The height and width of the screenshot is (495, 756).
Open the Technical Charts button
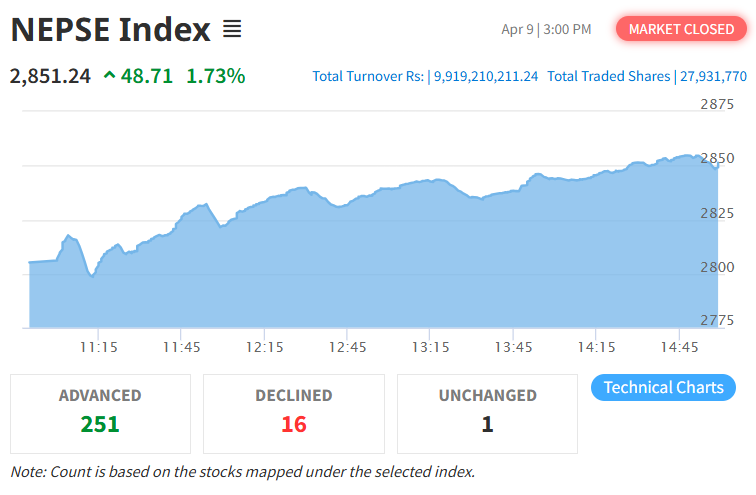click(663, 387)
